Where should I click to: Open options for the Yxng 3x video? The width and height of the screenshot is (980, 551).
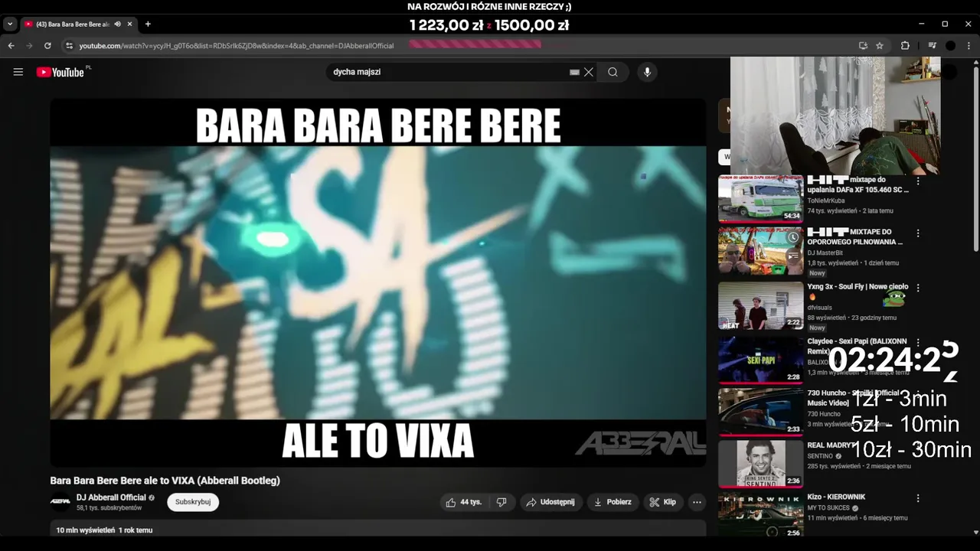918,288
